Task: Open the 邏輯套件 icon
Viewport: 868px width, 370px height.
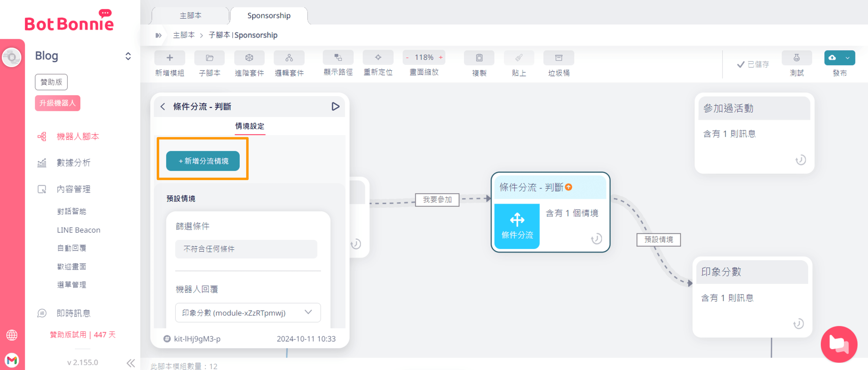Action: tap(289, 58)
